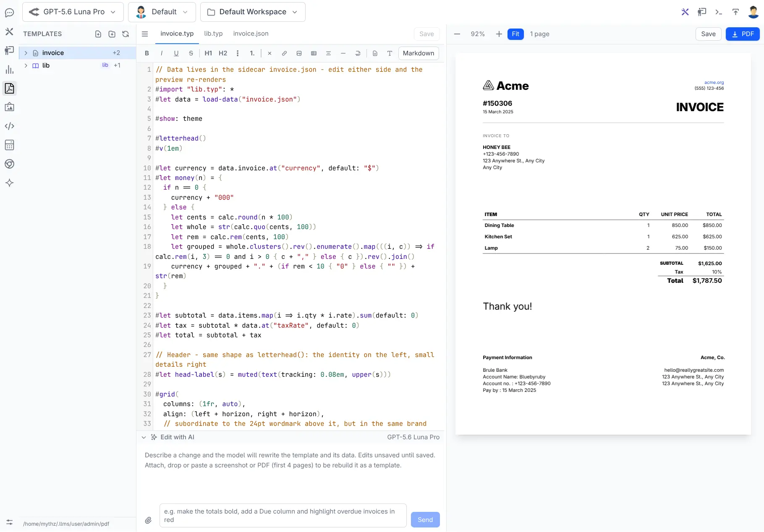Click the text T icon in toolbar

click(x=390, y=53)
